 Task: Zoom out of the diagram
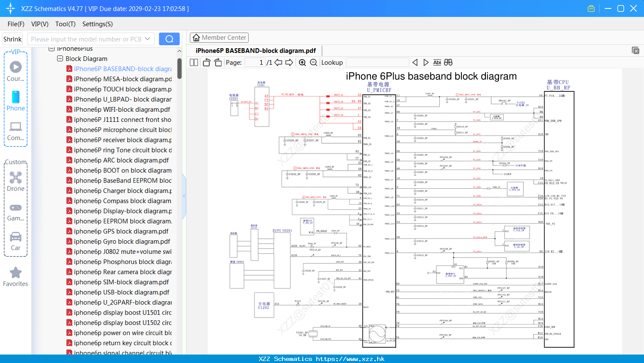[313, 62]
